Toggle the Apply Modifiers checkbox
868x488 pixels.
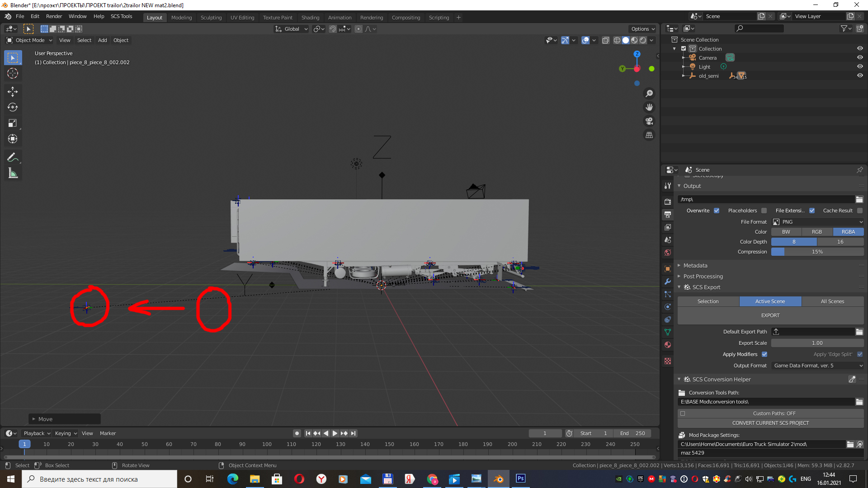tap(764, 354)
